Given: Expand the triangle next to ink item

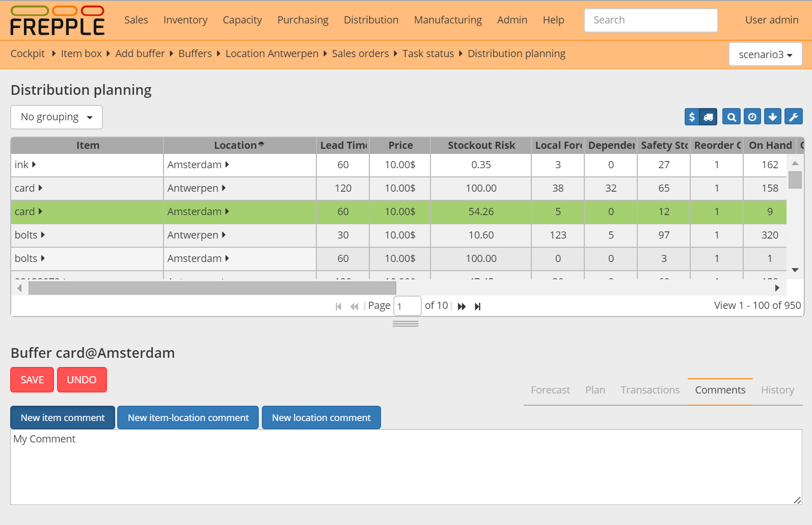Looking at the screenshot, I should (x=34, y=165).
